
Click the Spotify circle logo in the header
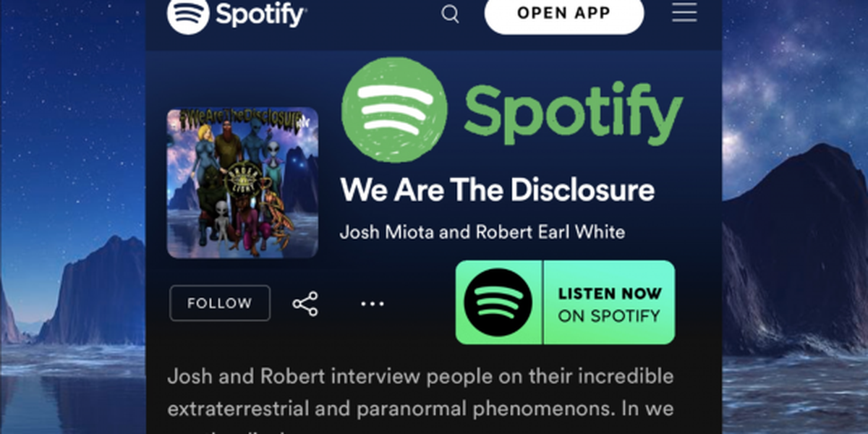[x=188, y=14]
